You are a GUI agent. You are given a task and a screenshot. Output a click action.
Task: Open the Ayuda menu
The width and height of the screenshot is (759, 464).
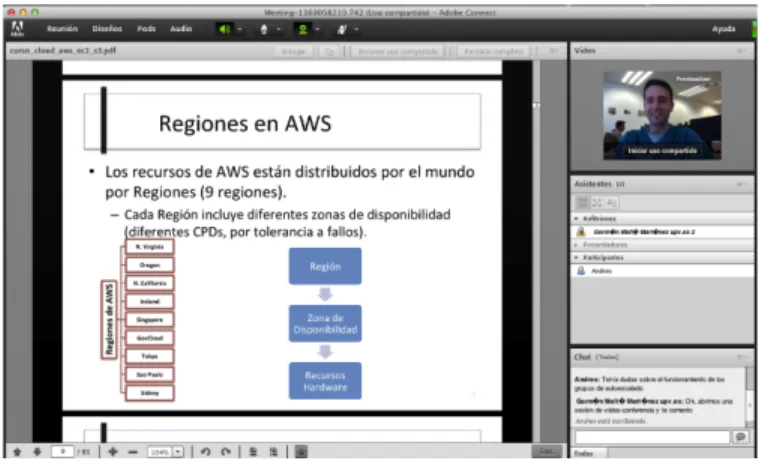724,29
